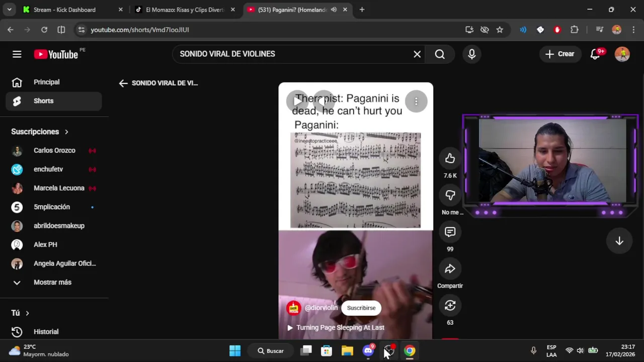Open Marcela Lecuona channel
Image resolution: width=644 pixels, height=362 pixels.
point(54,188)
